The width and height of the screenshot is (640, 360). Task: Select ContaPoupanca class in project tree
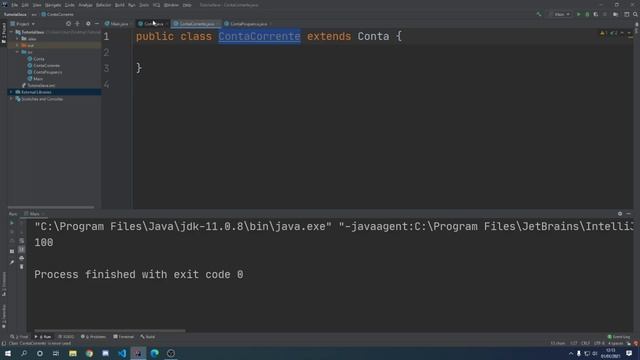45,72
